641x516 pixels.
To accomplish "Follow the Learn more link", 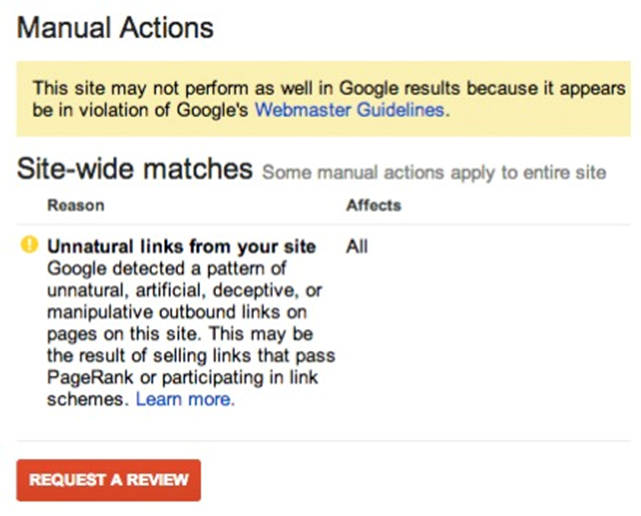I will (x=185, y=399).
